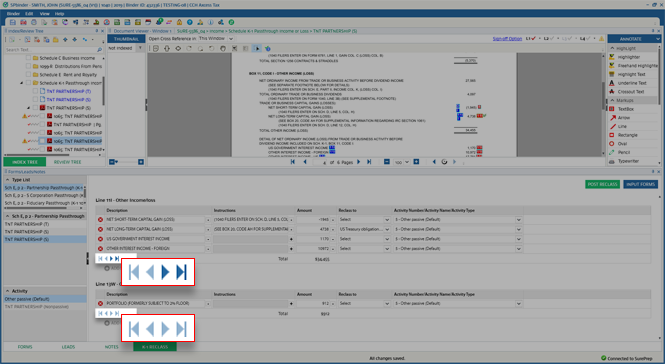Open the Sign-off Option link

[507, 39]
